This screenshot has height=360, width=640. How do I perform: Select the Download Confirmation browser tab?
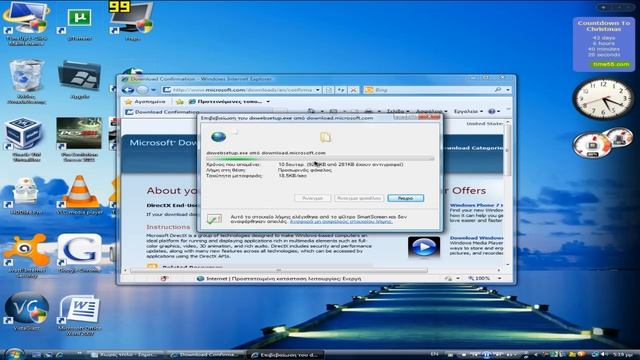tap(161, 112)
